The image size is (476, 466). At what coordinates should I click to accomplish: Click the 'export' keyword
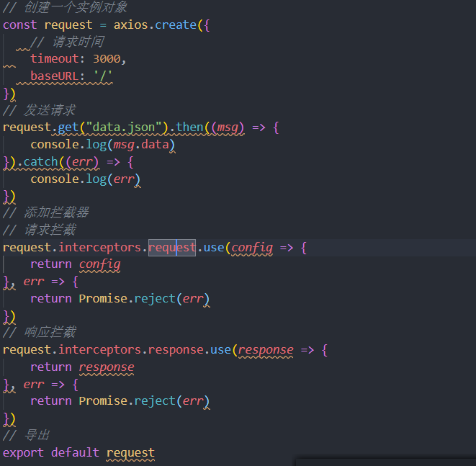coord(23,453)
